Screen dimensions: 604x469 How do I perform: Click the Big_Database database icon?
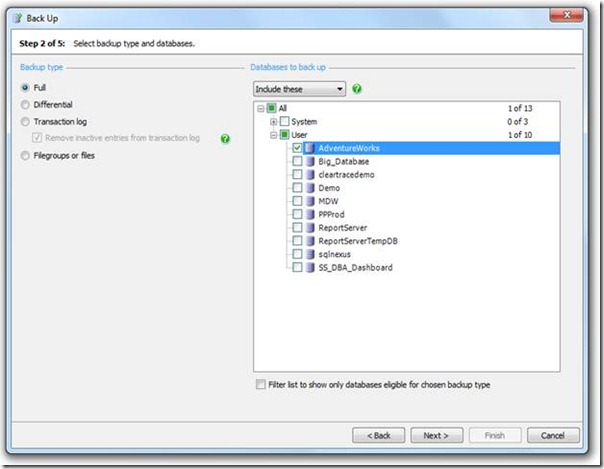point(310,161)
